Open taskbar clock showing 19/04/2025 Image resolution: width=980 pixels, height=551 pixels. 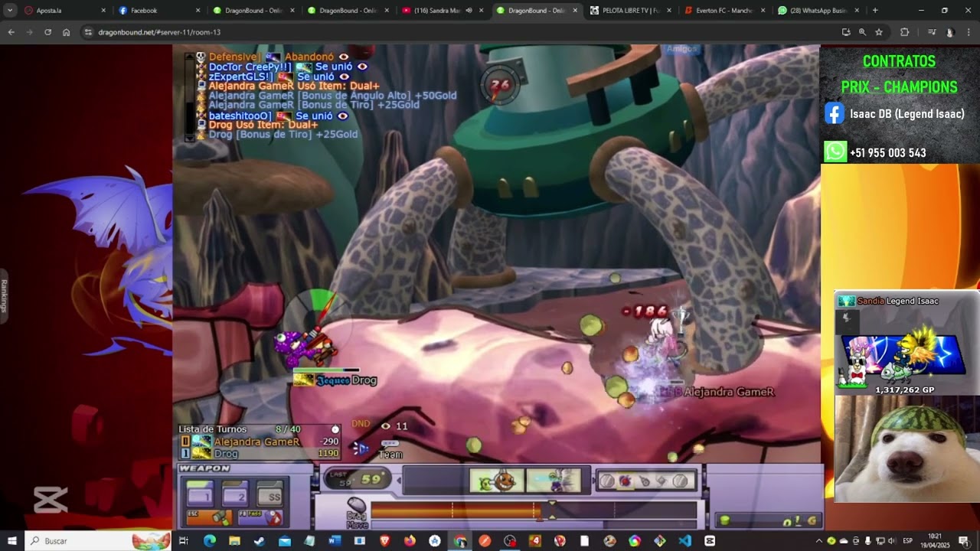[x=934, y=541]
